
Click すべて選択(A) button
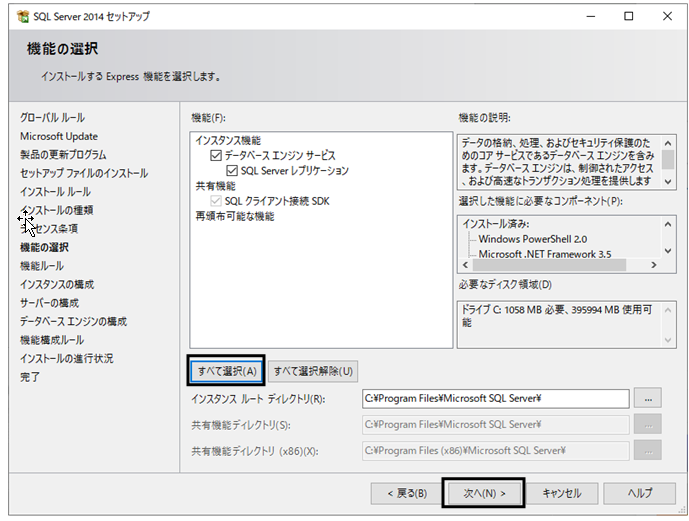point(227,371)
